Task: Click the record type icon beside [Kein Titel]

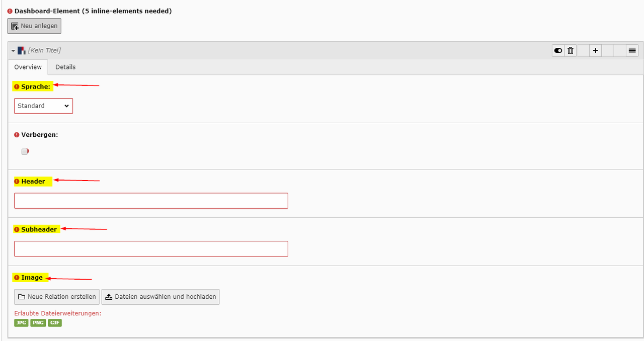Action: 21,50
